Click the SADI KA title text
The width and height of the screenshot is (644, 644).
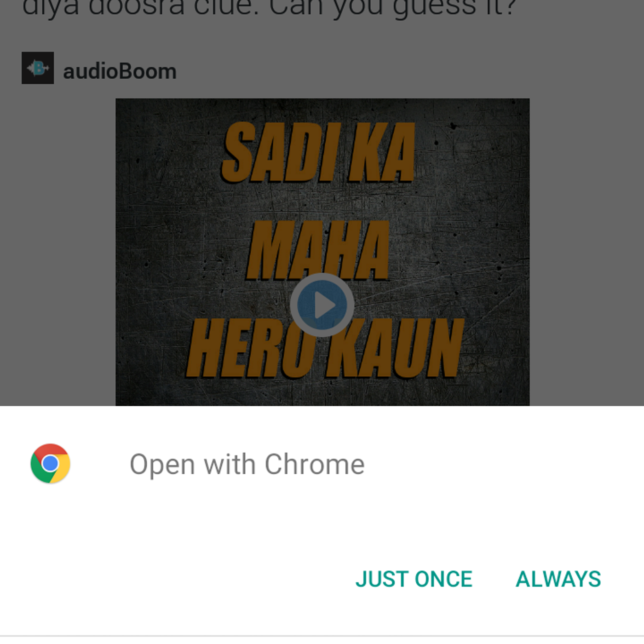[318, 153]
